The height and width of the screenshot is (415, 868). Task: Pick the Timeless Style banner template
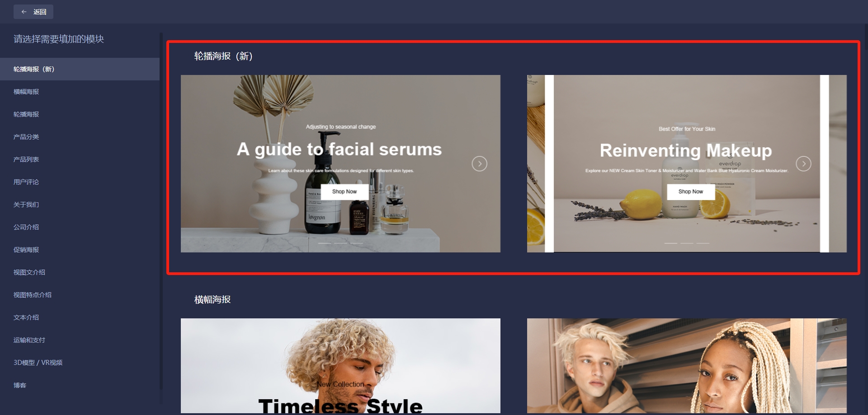pyautogui.click(x=340, y=366)
